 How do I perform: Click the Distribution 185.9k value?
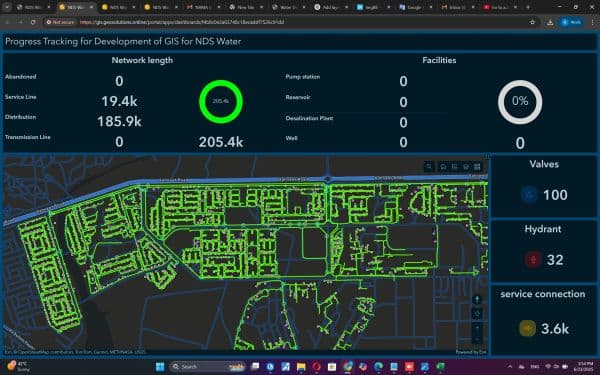point(119,122)
